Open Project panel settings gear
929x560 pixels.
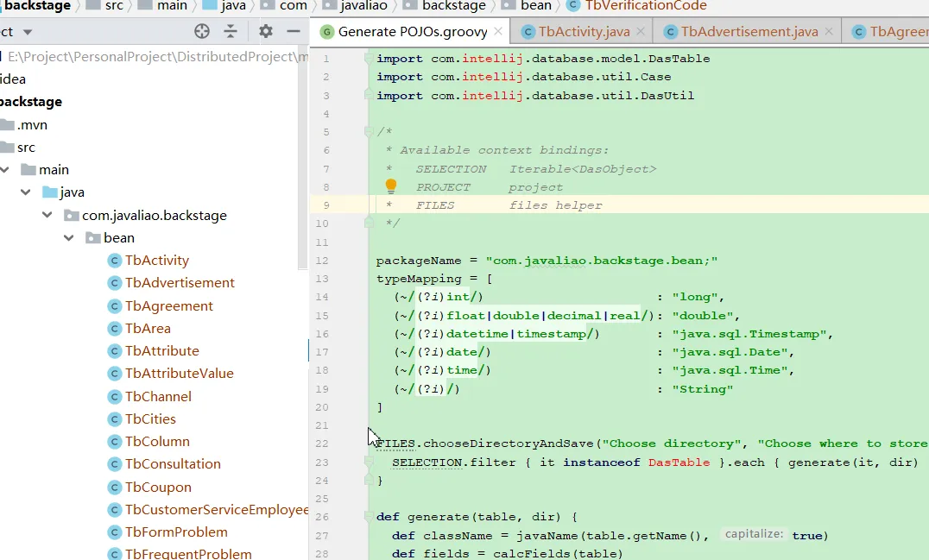point(266,31)
